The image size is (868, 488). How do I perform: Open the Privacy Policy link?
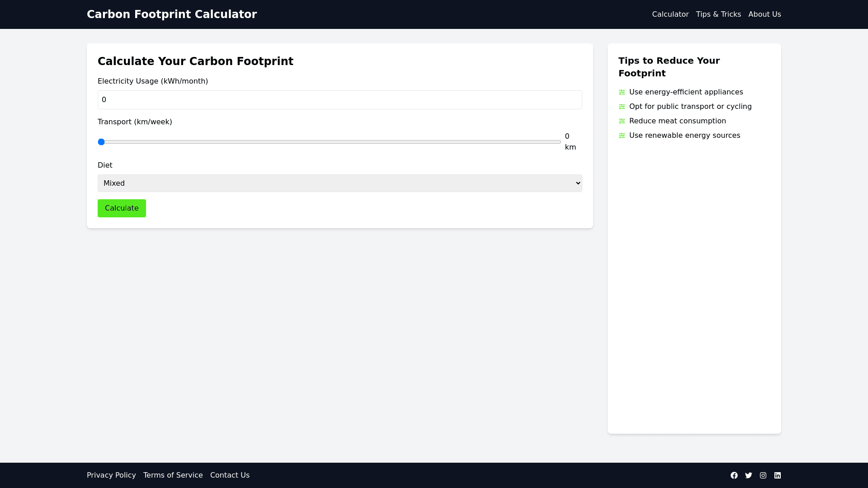click(111, 475)
